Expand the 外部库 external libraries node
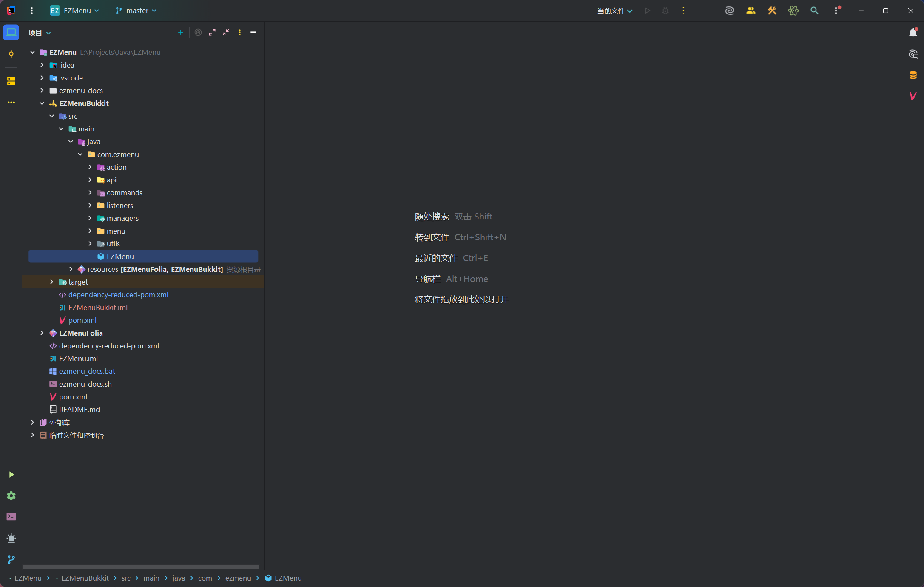The width and height of the screenshot is (924, 587). [32, 422]
